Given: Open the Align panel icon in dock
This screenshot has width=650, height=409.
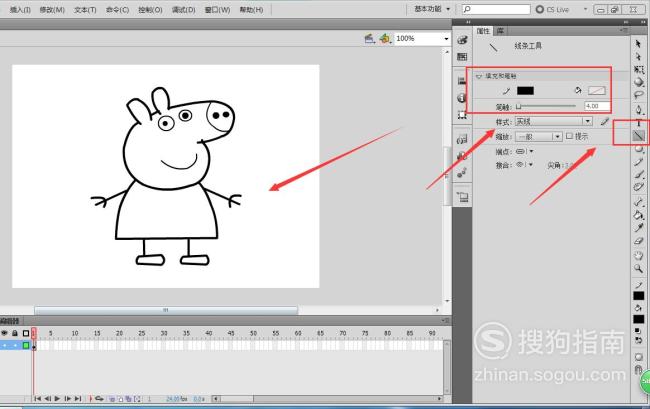Looking at the screenshot, I should point(462,81).
